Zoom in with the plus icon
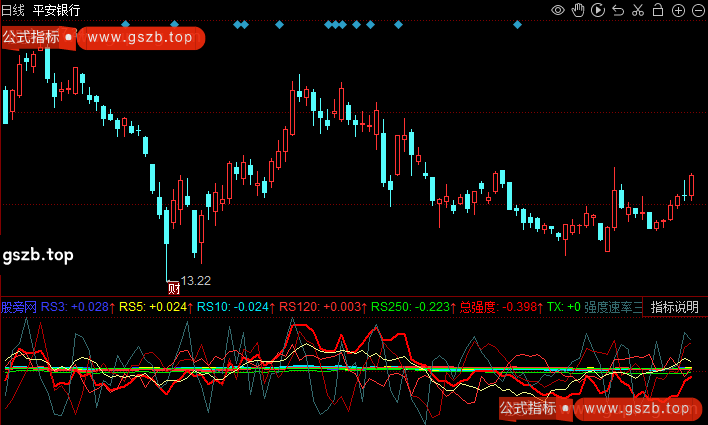This screenshot has height=425, width=708. 677,9
